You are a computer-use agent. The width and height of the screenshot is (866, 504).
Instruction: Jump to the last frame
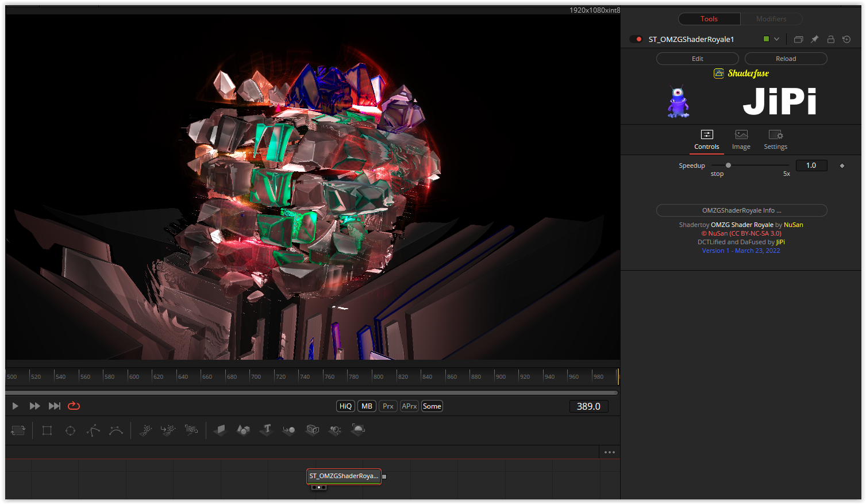[x=55, y=406]
